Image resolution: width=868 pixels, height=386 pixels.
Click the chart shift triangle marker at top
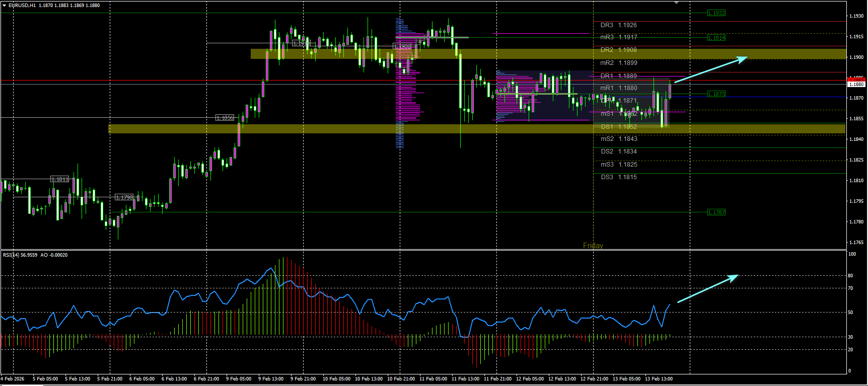tap(676, 3)
